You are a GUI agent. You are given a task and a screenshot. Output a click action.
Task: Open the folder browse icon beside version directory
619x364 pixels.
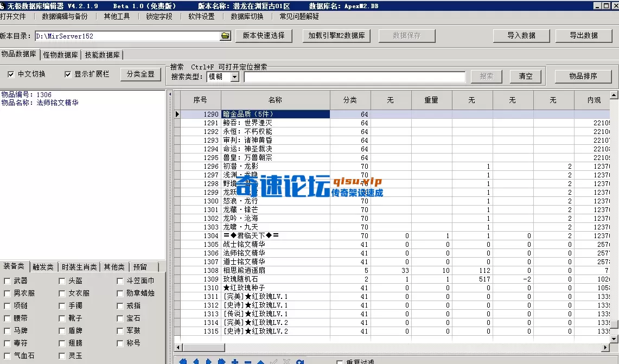pyautogui.click(x=225, y=36)
